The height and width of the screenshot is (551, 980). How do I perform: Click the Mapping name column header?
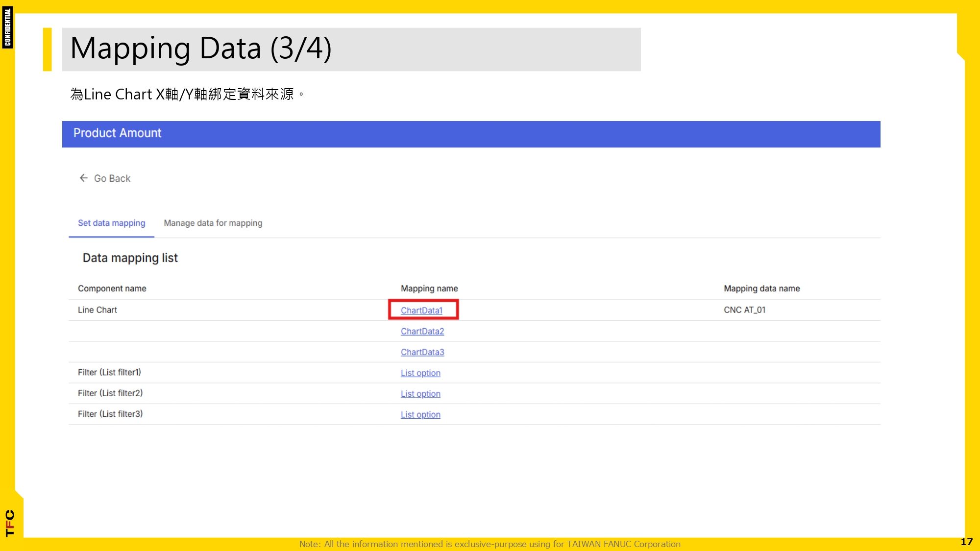429,288
